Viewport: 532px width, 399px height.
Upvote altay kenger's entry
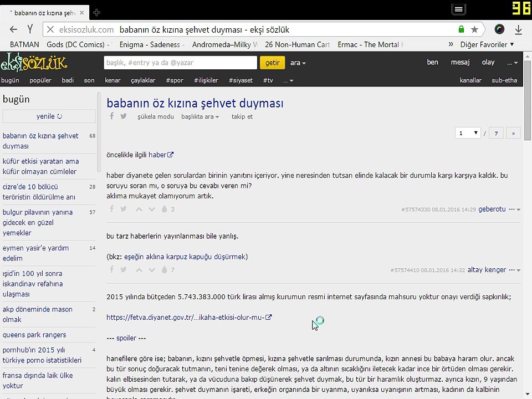click(139, 270)
